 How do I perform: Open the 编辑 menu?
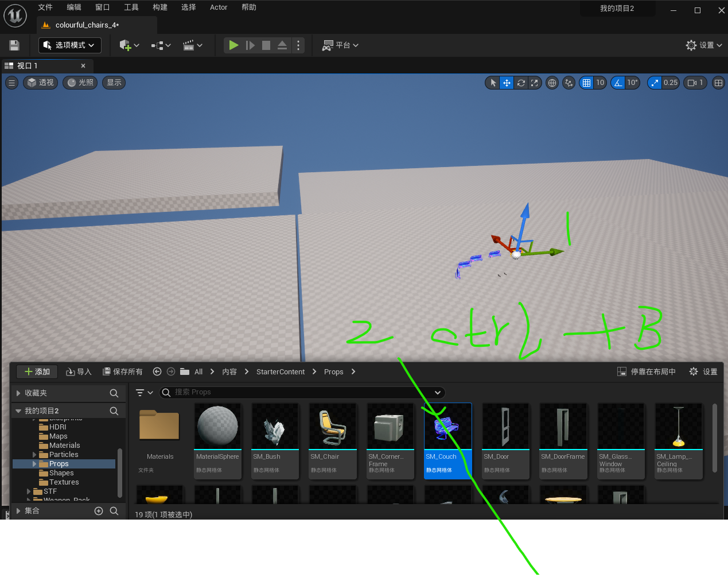coord(74,7)
